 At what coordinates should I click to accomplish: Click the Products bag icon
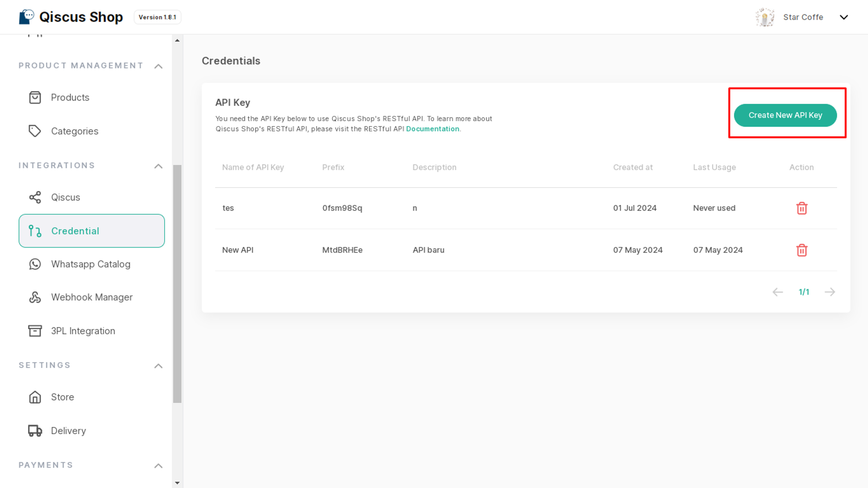coord(35,97)
